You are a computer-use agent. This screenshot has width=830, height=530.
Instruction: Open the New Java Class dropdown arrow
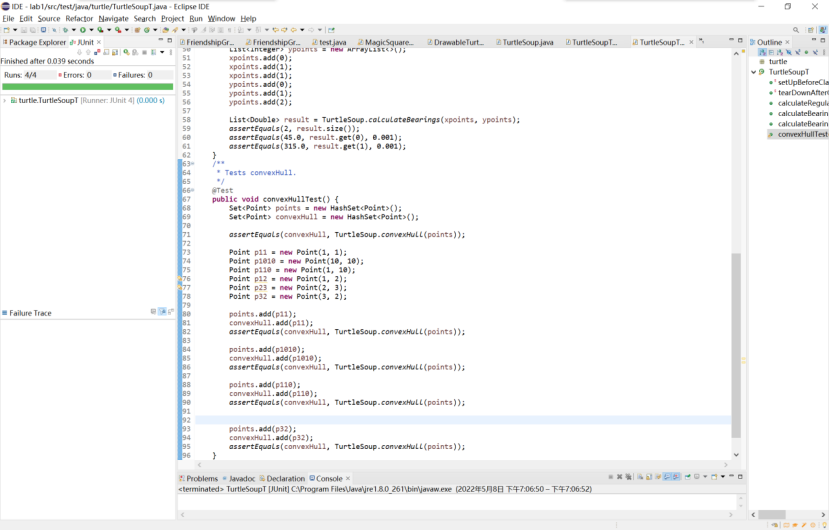155,30
